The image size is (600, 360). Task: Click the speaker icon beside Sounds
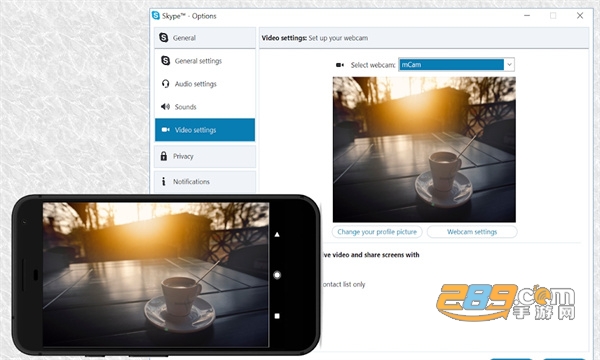(x=165, y=106)
